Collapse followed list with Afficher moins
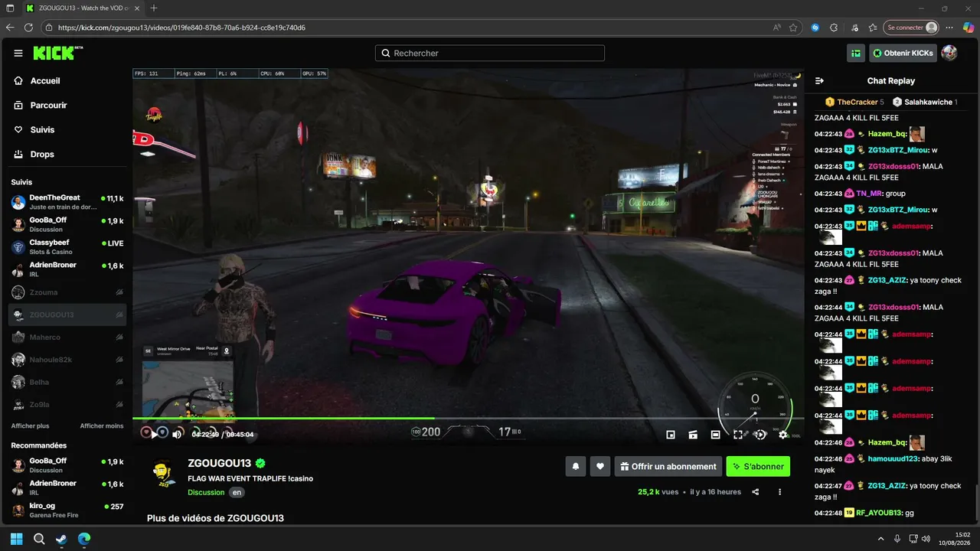This screenshot has width=980, height=551. pos(102,425)
